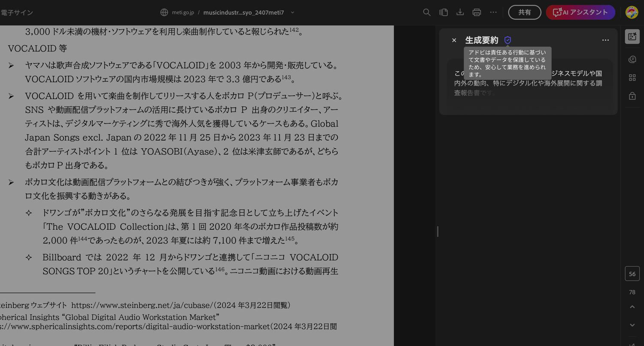This screenshot has height=346, width=644.
Task: Go to previous page with up chevron
Action: click(632, 307)
